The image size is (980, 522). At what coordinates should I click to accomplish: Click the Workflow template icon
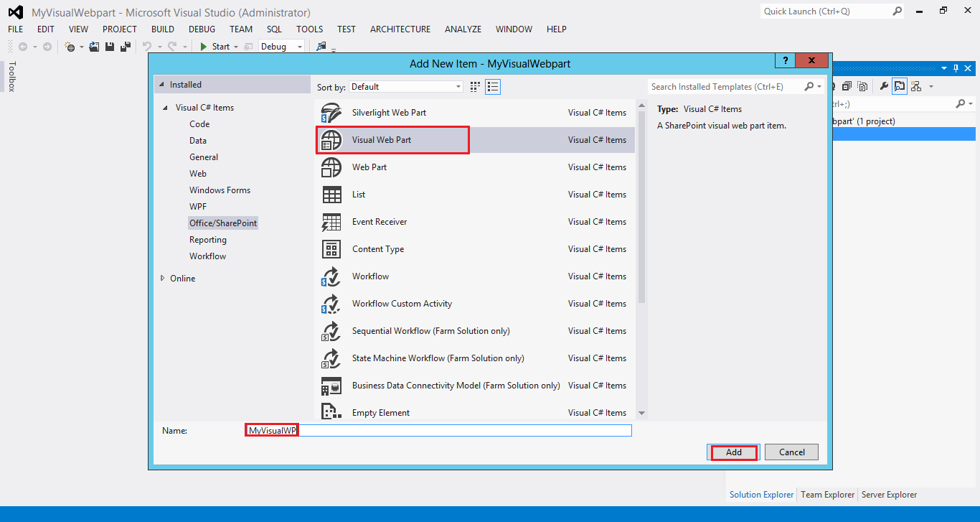(331, 276)
